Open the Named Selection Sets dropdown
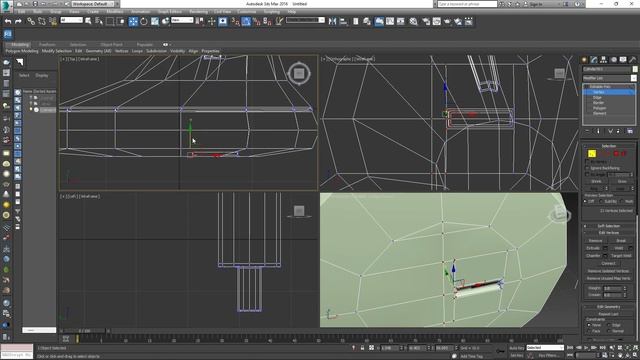 pos(305,20)
